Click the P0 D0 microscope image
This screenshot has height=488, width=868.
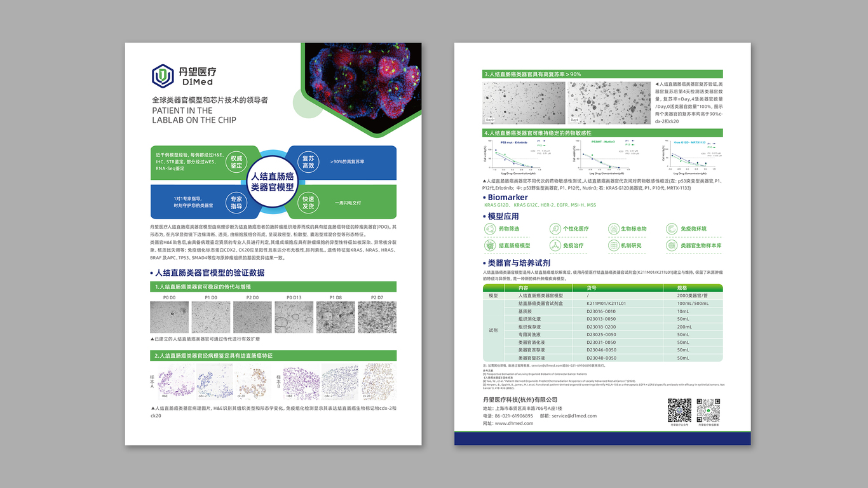(x=169, y=317)
